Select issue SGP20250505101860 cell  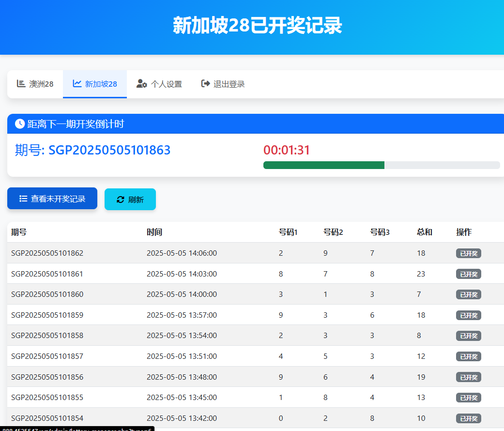coord(47,294)
